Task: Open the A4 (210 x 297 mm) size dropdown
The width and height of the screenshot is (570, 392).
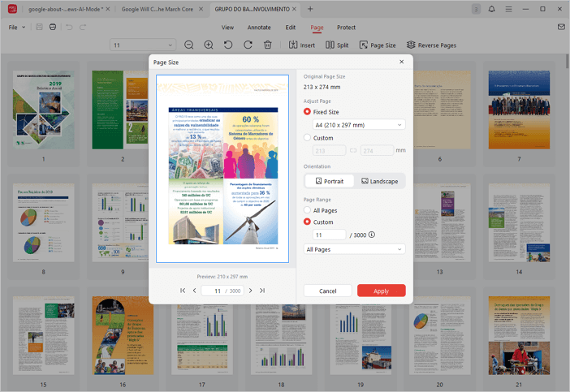Action: 359,125
